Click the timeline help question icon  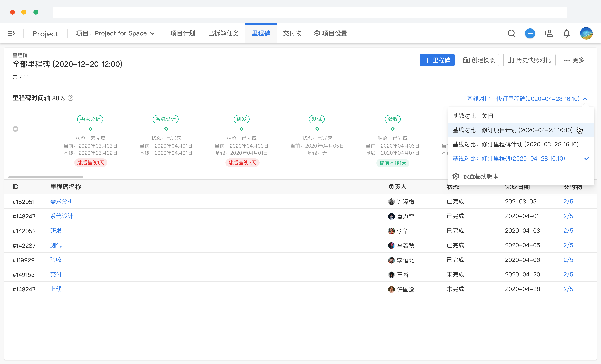71,98
